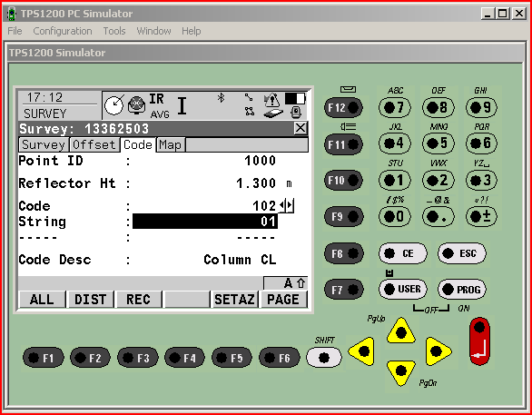Image resolution: width=532 pixels, height=415 pixels.
Task: Select the Point ID value 1000
Action: (260, 161)
